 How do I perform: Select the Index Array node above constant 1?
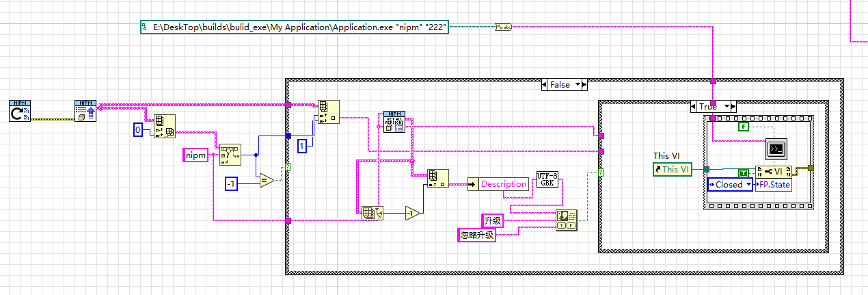point(328,113)
